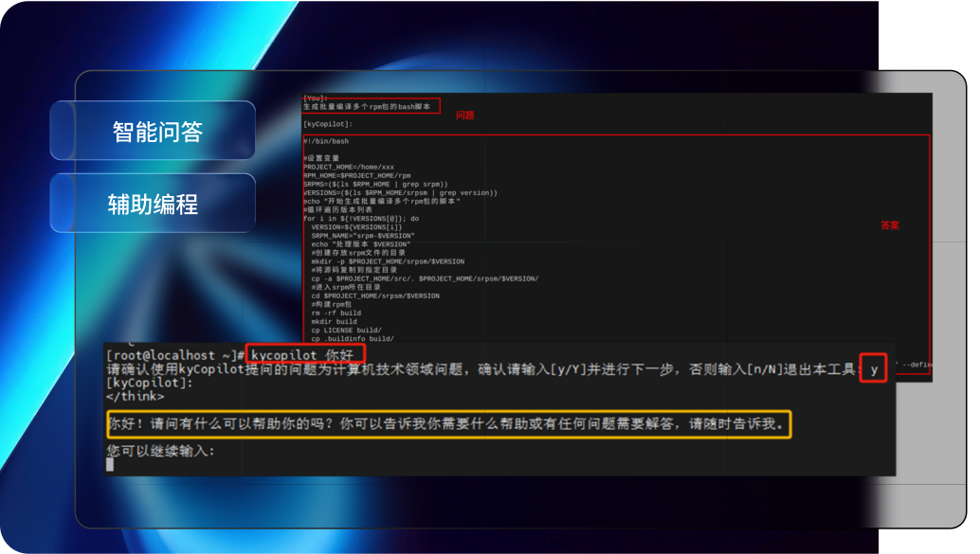
Task: Open the 辅助编程 tab
Action: [x=153, y=204]
